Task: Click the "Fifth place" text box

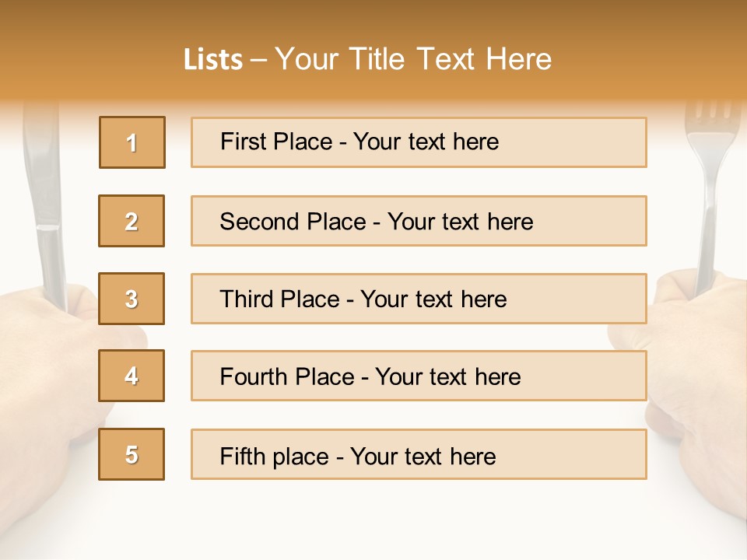Action: (x=419, y=454)
